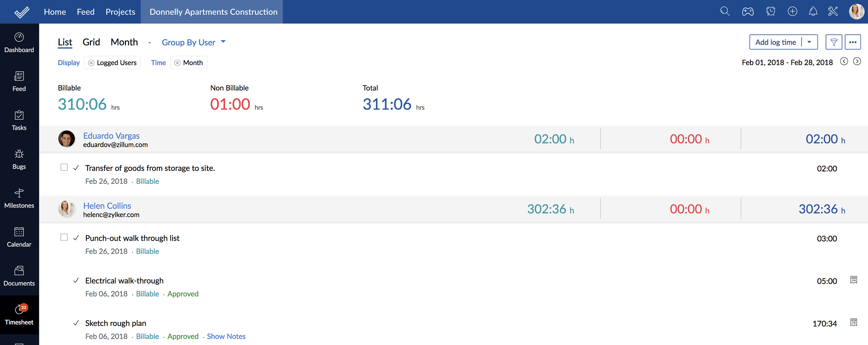Open the Projects menu in top bar

point(120,12)
